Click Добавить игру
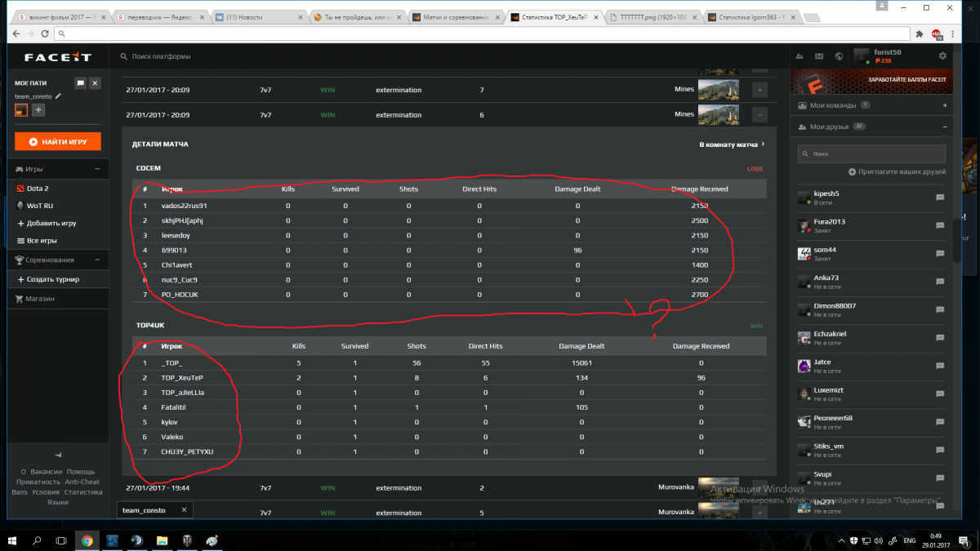The image size is (980, 551). 47,223
